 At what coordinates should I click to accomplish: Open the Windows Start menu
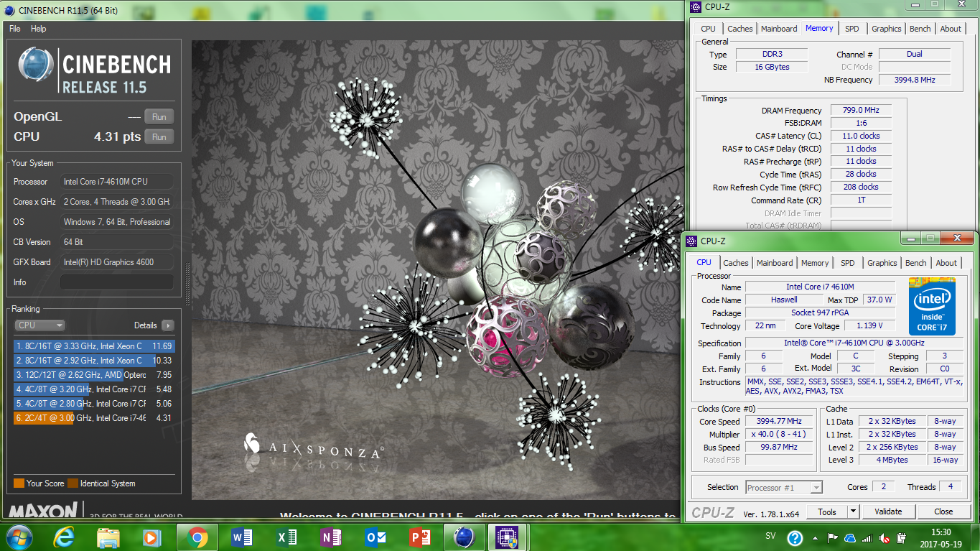(x=18, y=537)
